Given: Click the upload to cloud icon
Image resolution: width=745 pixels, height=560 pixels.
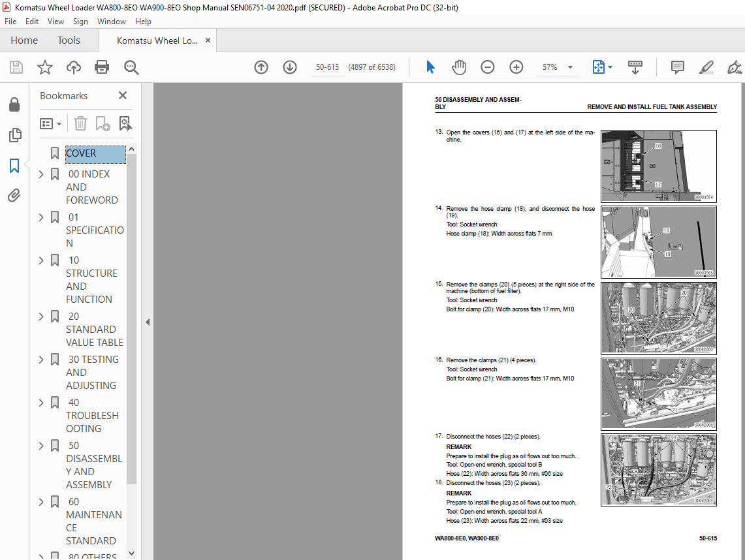Looking at the screenshot, I should pos(73,67).
